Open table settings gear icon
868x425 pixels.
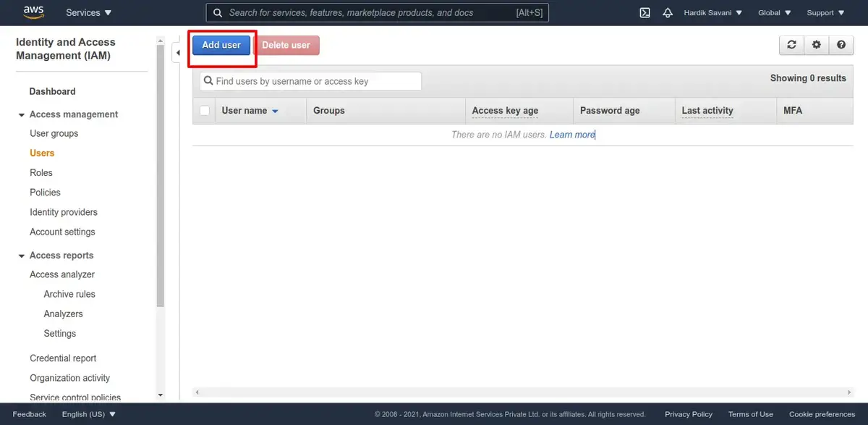coord(816,45)
